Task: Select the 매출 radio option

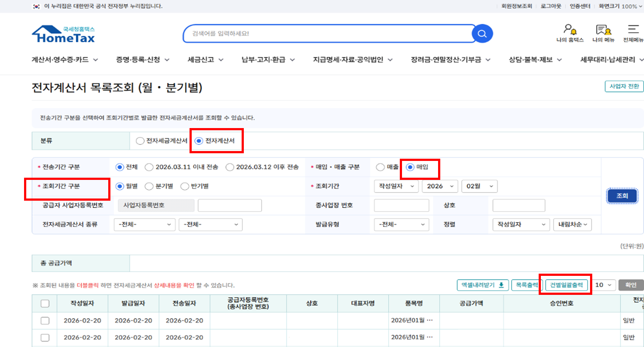Action: [380, 167]
